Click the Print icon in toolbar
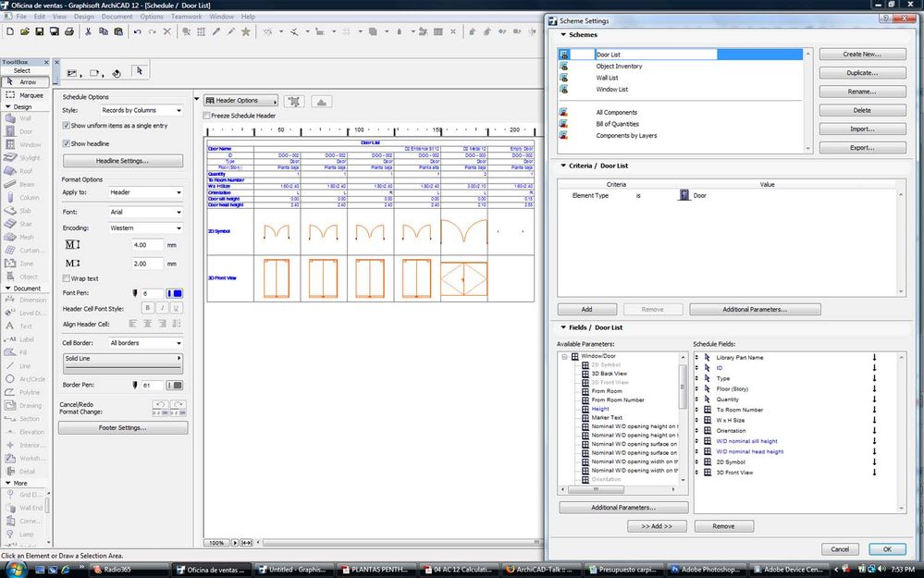 (69, 31)
